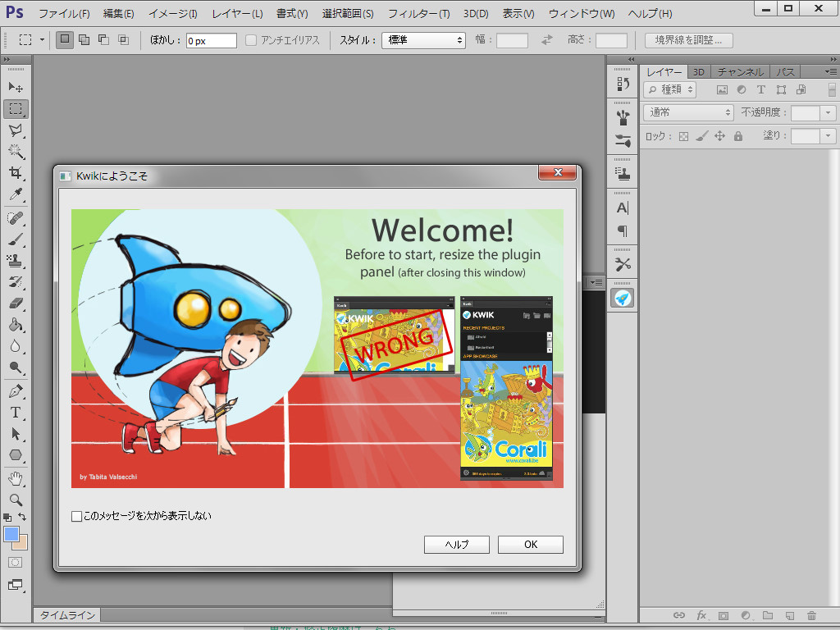Select the Shape tool
Screen dimensions: 840x630
pos(16,455)
